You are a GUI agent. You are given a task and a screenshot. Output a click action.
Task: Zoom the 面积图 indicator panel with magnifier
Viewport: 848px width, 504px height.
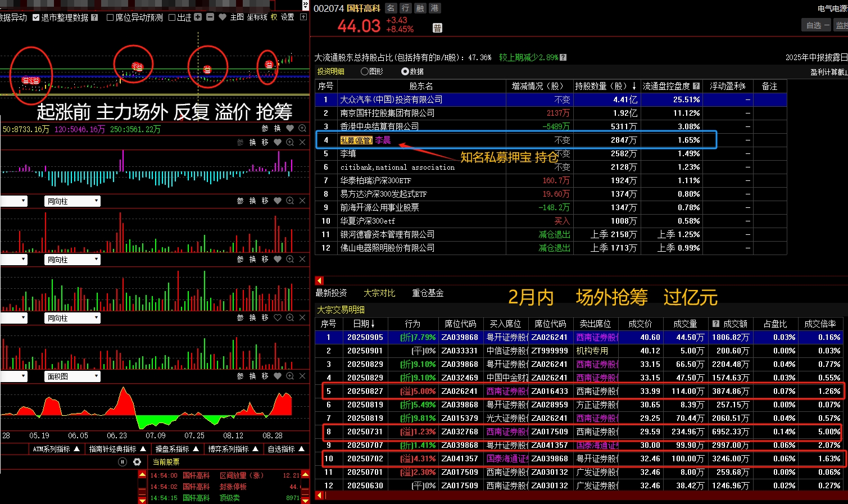tap(290, 376)
